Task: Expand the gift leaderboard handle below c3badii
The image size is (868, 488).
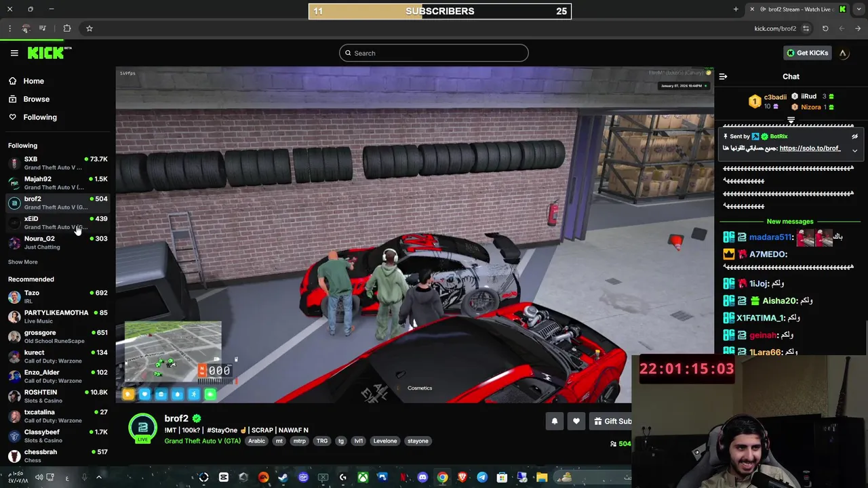Action: click(x=791, y=120)
